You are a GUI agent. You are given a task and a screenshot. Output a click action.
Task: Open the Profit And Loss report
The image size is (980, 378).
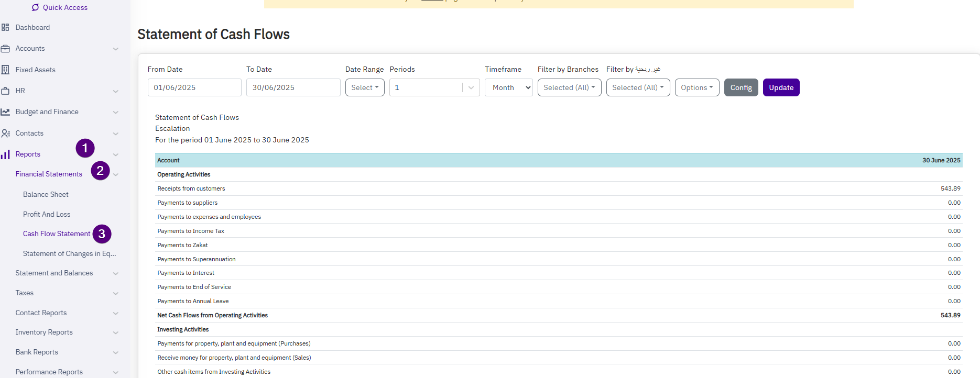coord(47,214)
